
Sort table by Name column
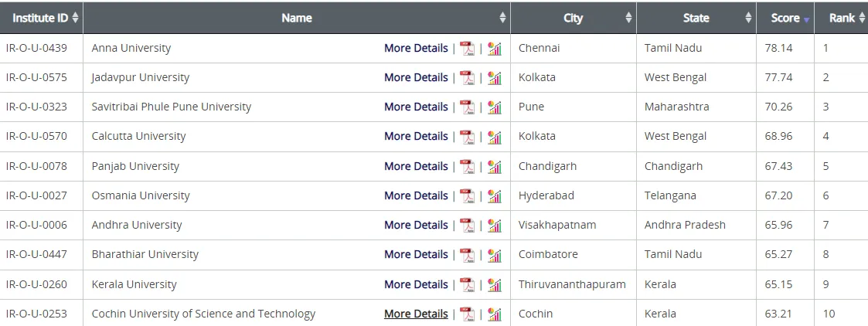click(297, 18)
